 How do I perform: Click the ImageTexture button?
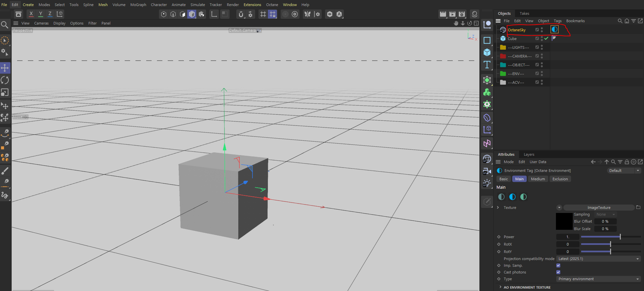click(x=599, y=208)
